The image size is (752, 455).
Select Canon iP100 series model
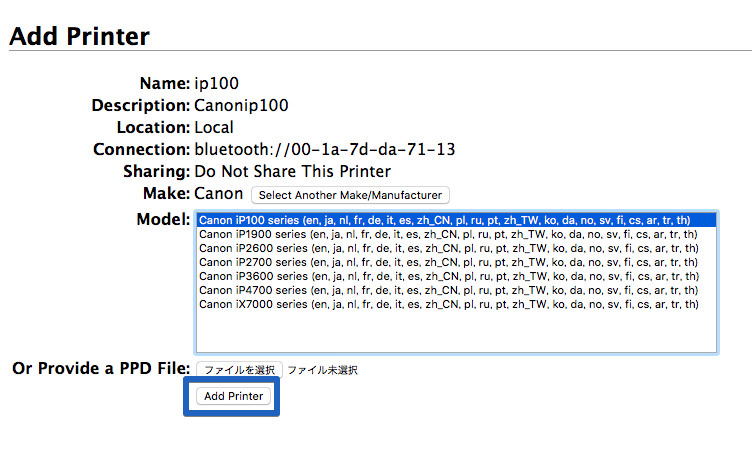click(x=456, y=220)
